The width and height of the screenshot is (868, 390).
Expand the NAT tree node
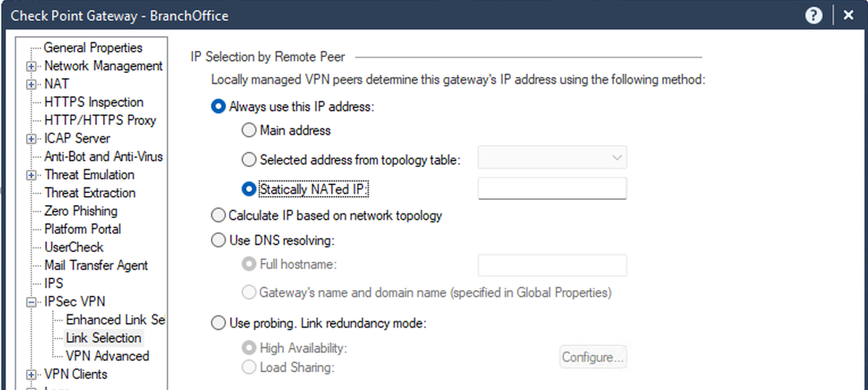tap(32, 84)
